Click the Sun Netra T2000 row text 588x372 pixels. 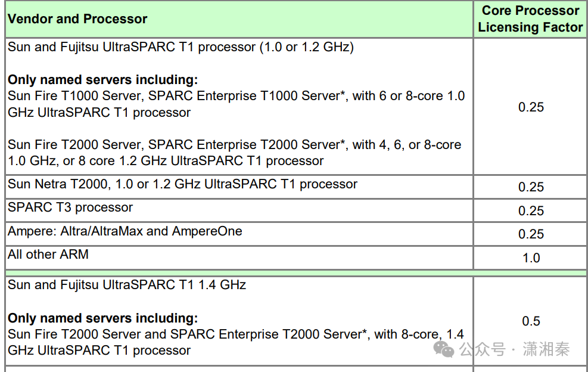pos(182,184)
